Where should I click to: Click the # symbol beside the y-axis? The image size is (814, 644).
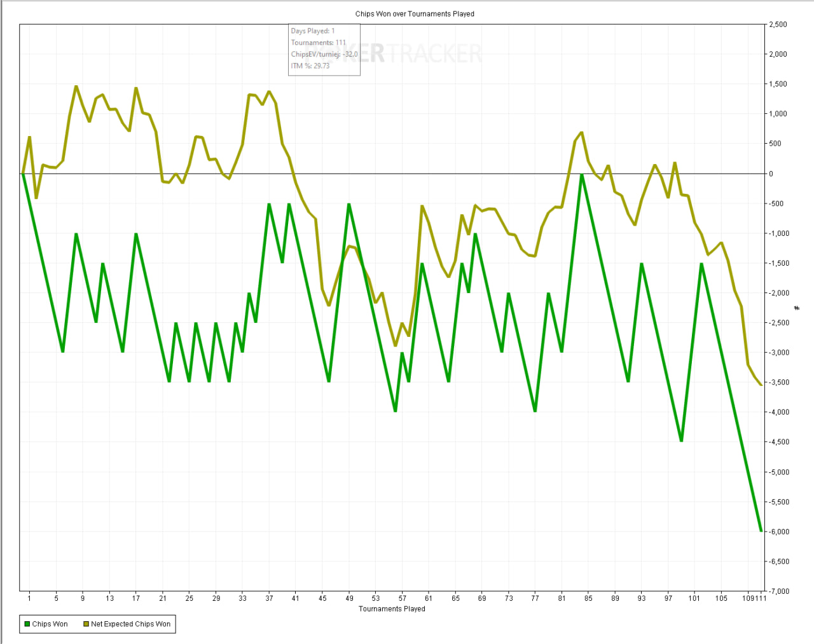(797, 308)
